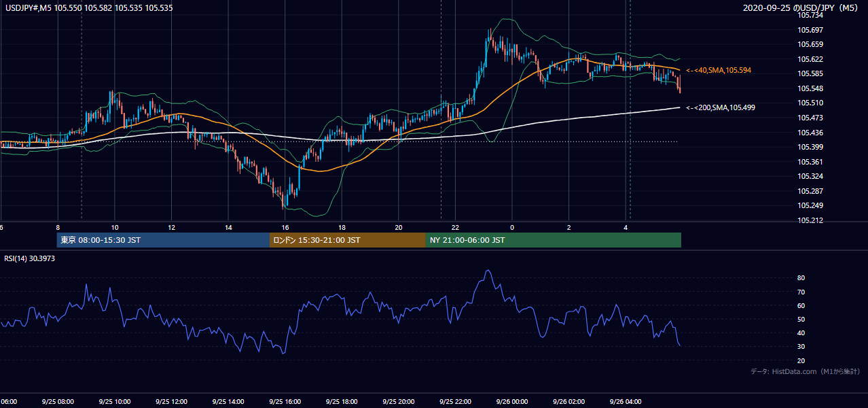Image resolution: width=868 pixels, height=408 pixels.
Task: Click the 105.399 price axis label
Action: (x=811, y=147)
